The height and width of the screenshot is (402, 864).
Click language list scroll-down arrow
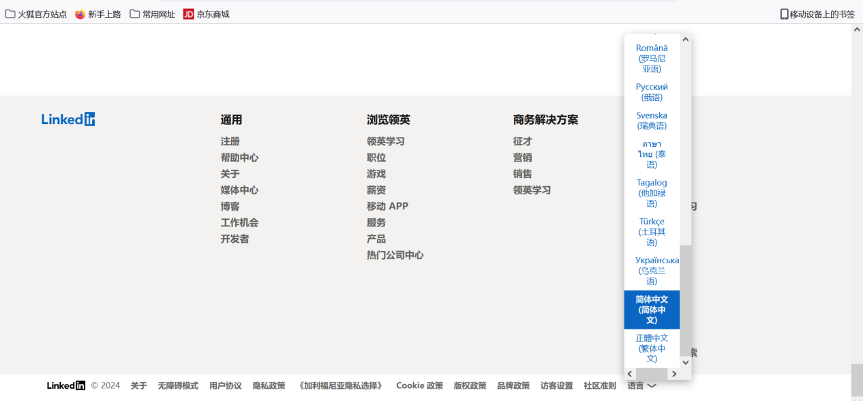(x=685, y=362)
